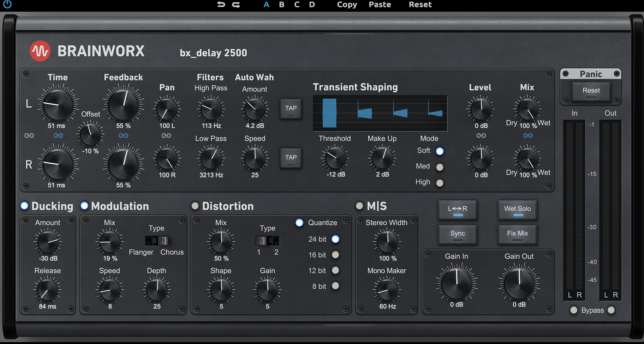Image resolution: width=644 pixels, height=344 pixels.
Task: Click the far-left channel link icon
Action: point(29,136)
